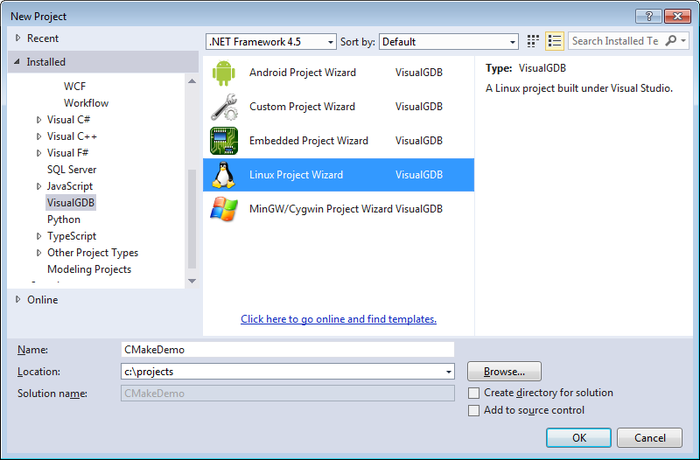Expand the Recent section
The image size is (700, 460).
18,38
